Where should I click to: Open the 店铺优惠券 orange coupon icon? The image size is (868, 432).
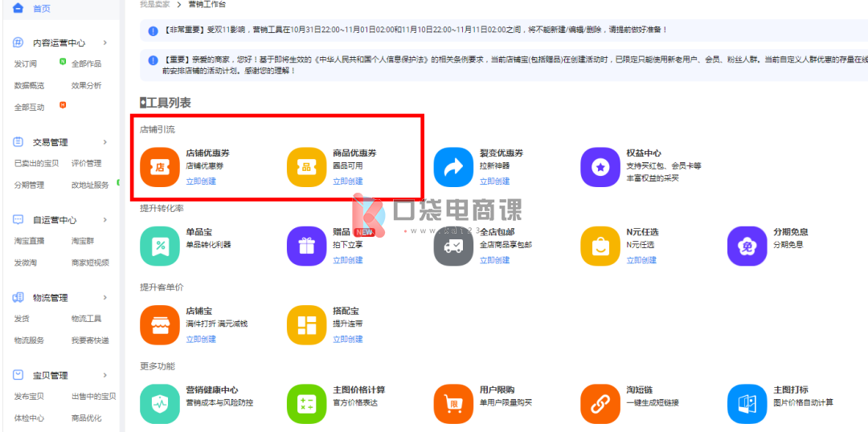(x=160, y=167)
